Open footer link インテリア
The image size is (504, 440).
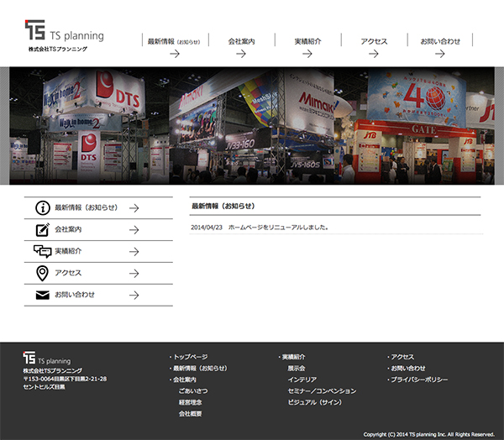point(302,380)
